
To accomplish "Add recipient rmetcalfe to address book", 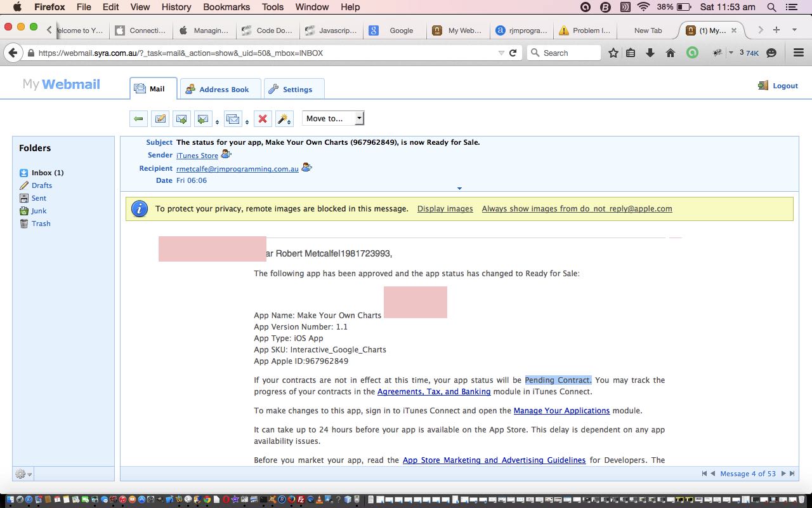I will (306, 168).
